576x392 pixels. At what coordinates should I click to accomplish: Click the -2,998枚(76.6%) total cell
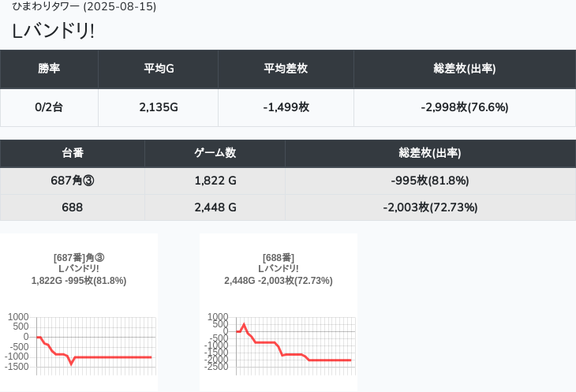pyautogui.click(x=464, y=107)
